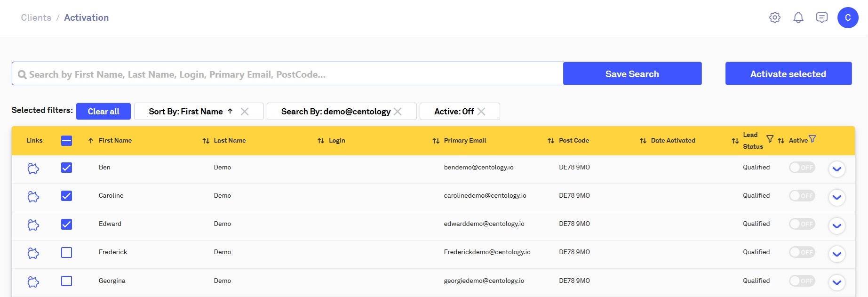Select the checkbox for Georgina
Image resolution: width=868 pixels, height=297 pixels.
[x=67, y=281]
